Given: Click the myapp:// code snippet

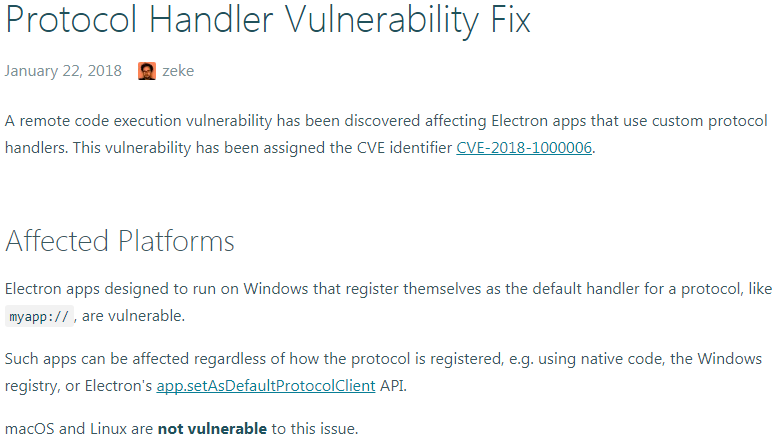Looking at the screenshot, I should coord(39,317).
